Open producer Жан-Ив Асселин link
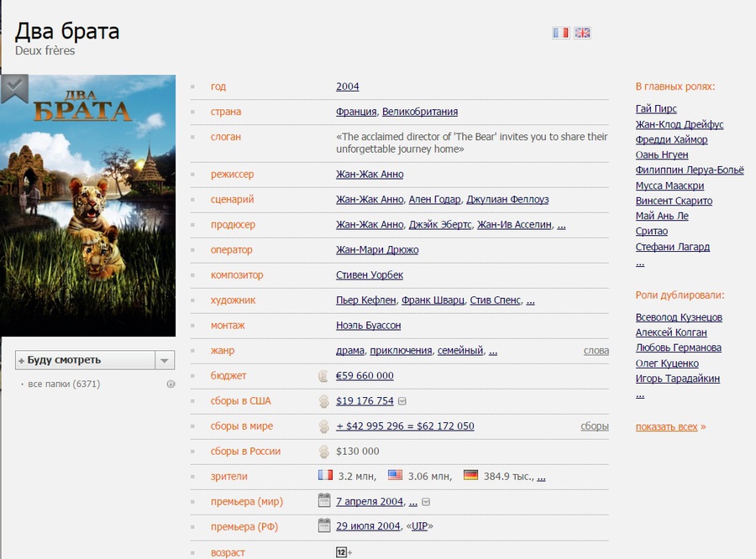The height and width of the screenshot is (559, 756). [514, 225]
